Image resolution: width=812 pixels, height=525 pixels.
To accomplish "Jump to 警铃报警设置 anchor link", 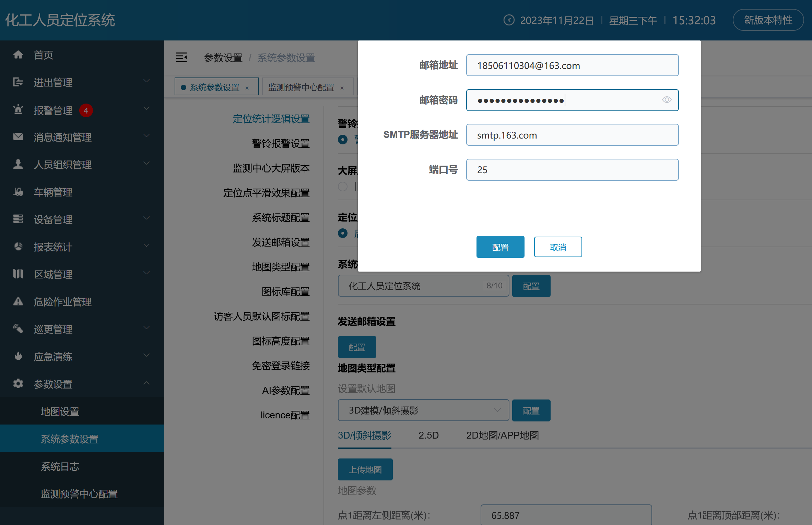I will [281, 143].
